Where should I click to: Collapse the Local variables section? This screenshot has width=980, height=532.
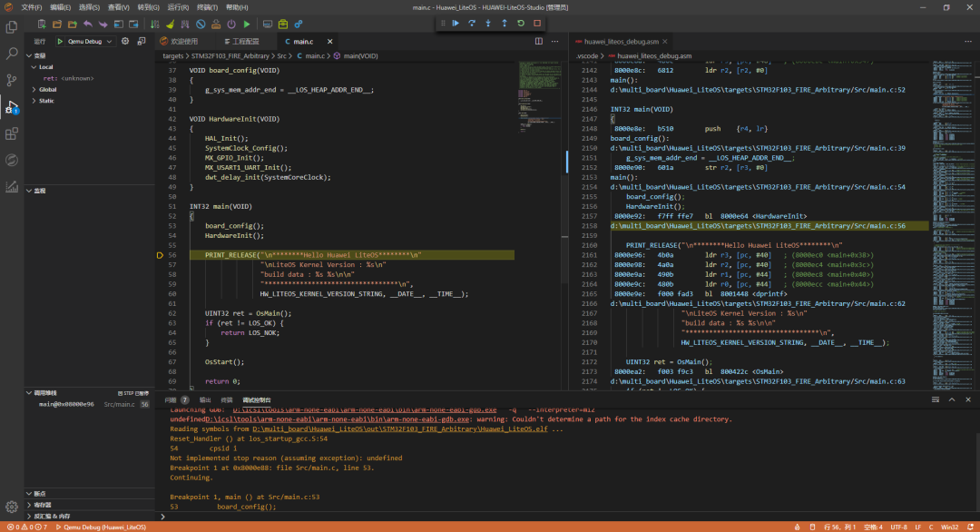(x=45, y=67)
